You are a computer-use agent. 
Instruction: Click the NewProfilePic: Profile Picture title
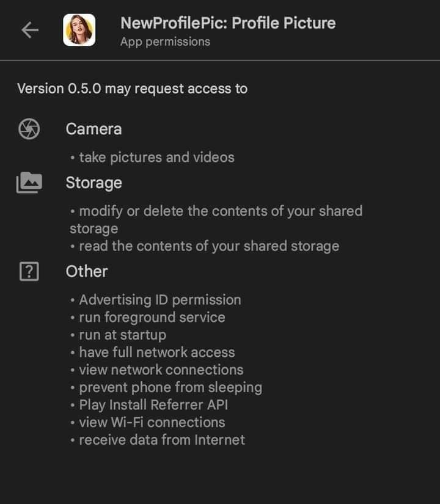point(228,23)
